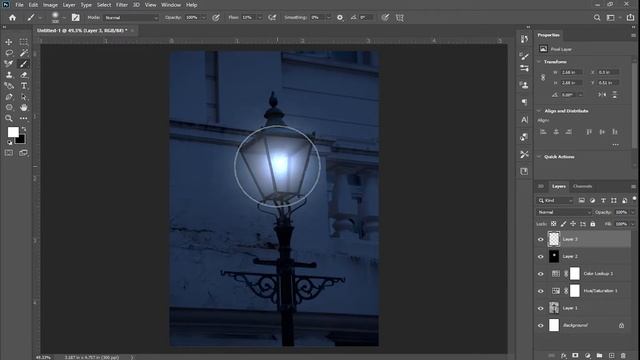Select the Clone Stamp tool

pos(9,75)
